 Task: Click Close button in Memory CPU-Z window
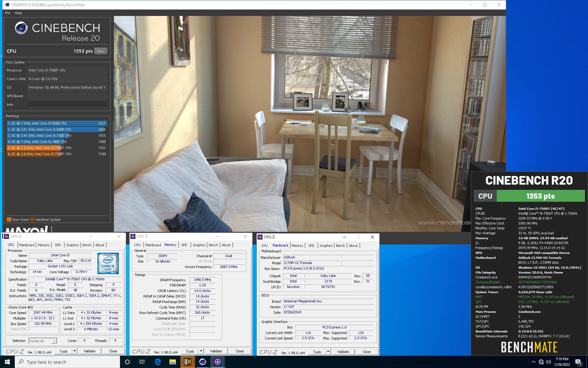pos(239,351)
